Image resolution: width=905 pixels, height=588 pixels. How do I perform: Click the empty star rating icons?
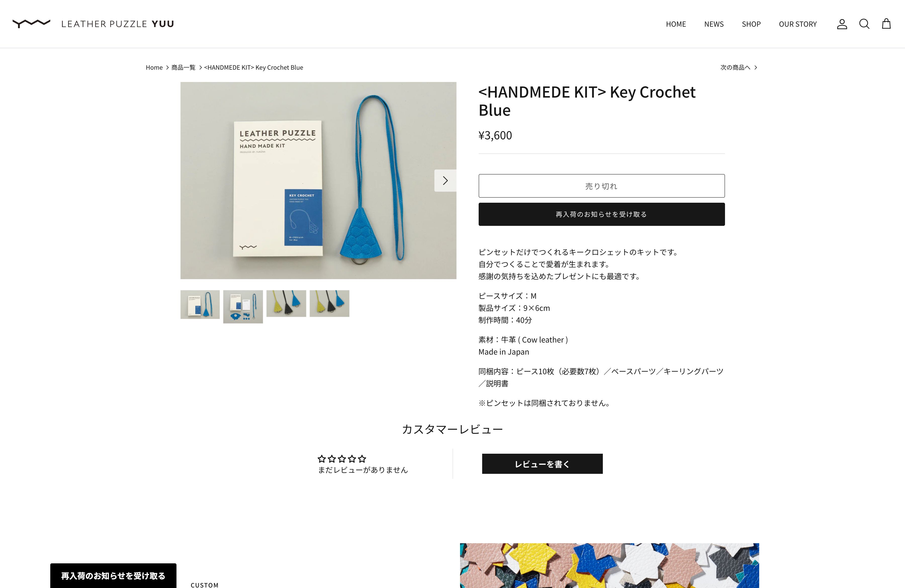tap(341, 459)
